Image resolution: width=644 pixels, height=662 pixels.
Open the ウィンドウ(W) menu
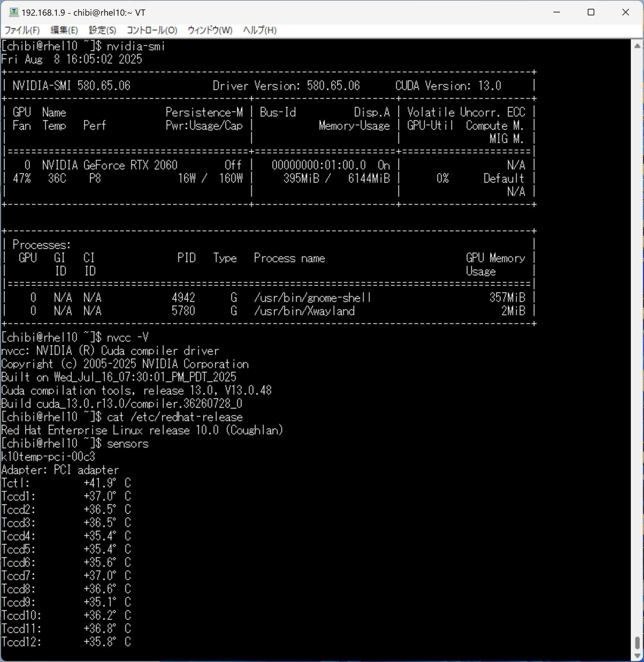coord(210,30)
